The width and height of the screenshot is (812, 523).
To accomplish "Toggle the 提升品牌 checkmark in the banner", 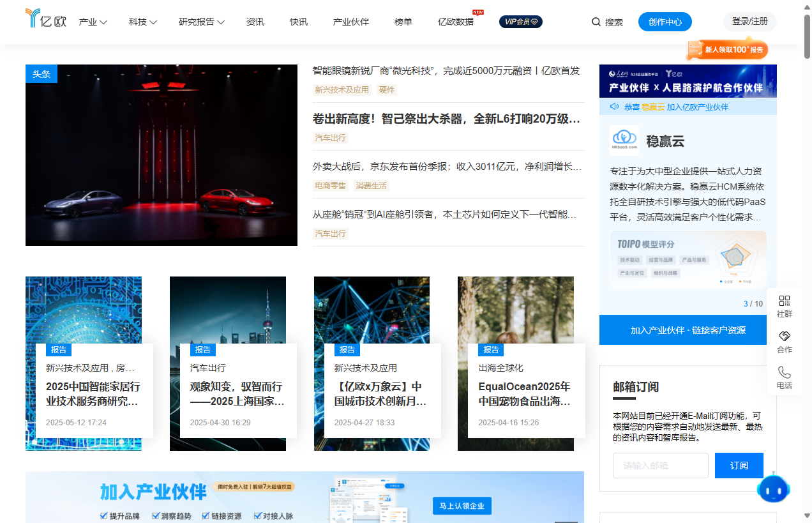I will pos(103,516).
